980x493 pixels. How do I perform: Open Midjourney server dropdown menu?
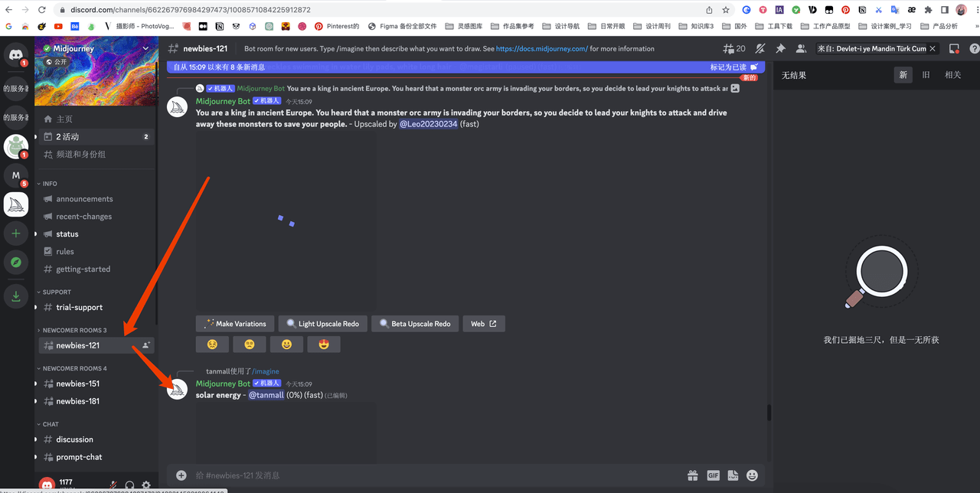pyautogui.click(x=145, y=48)
